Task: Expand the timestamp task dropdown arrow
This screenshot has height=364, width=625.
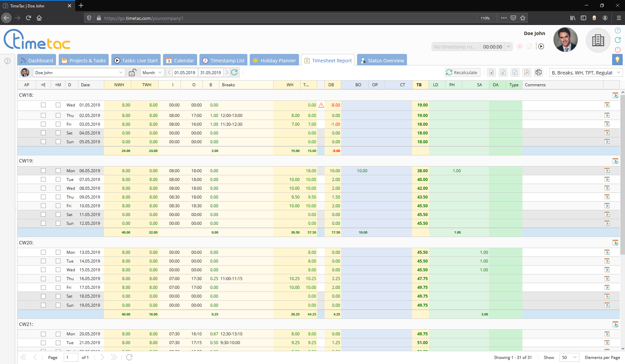Action: point(508,47)
